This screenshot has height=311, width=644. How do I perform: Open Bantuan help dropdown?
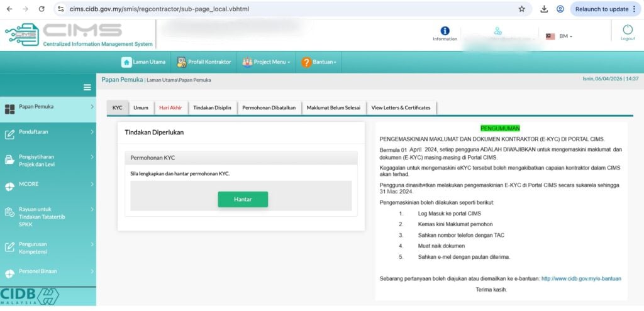click(x=319, y=62)
